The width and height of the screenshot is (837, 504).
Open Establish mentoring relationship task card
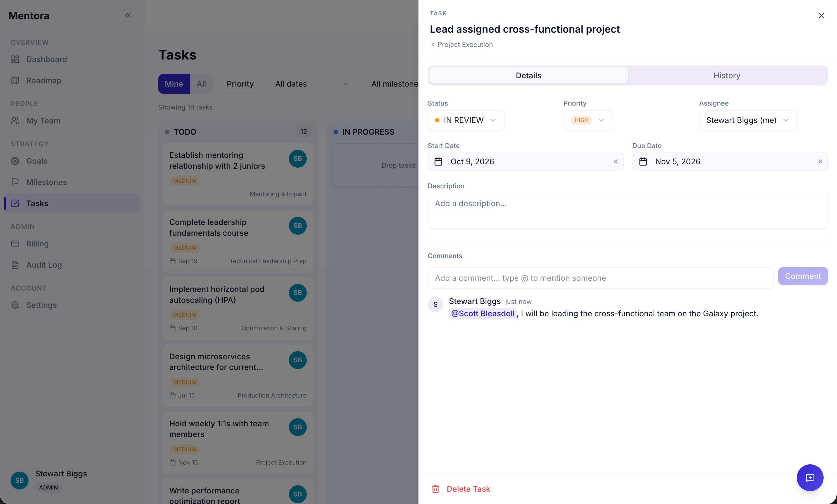238,174
